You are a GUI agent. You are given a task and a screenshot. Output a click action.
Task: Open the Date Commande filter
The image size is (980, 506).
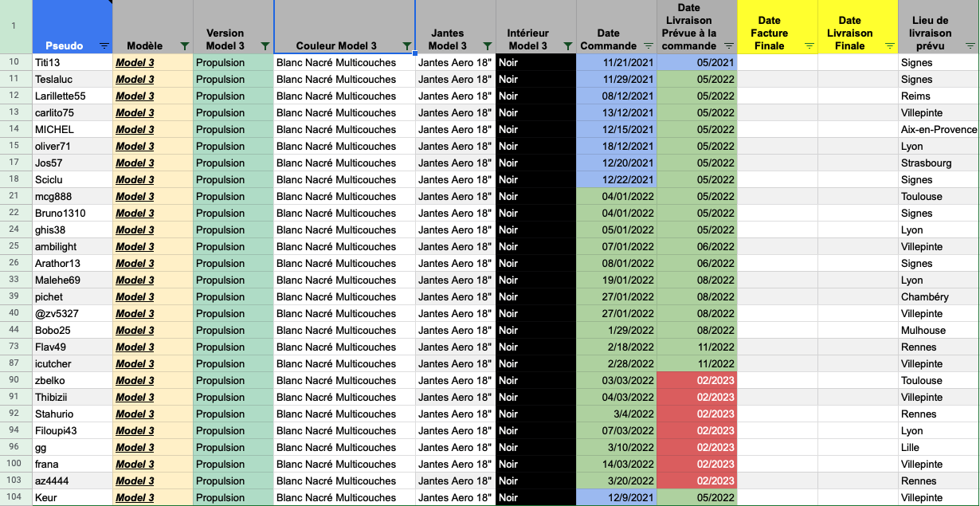coord(648,46)
